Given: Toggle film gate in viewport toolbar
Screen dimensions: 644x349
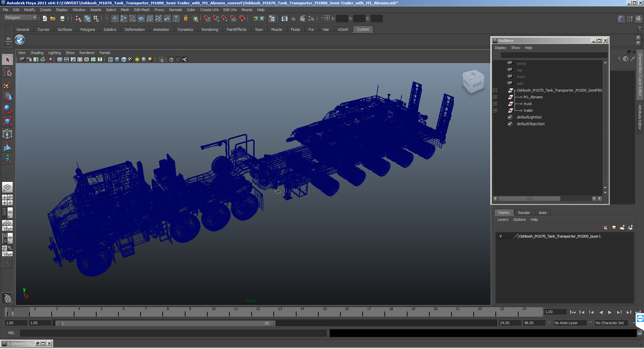Looking at the screenshot, I should click(66, 59).
